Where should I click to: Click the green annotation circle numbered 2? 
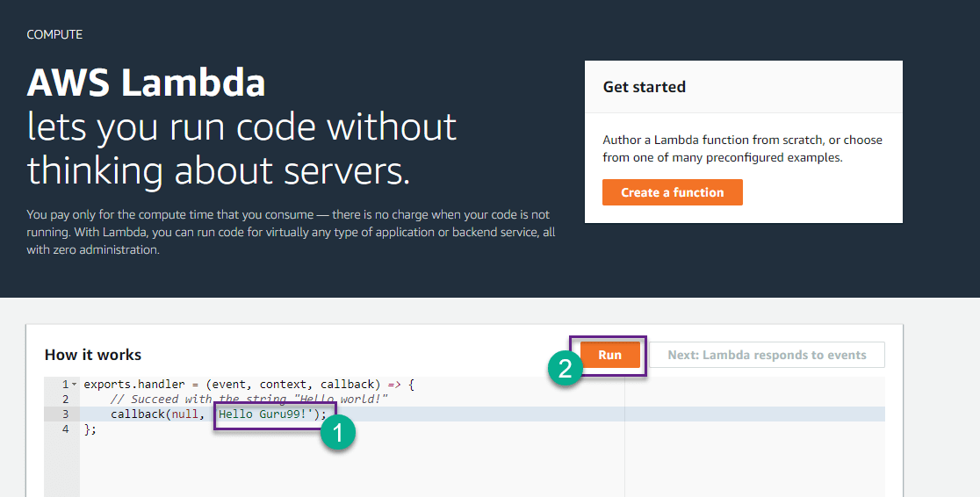point(566,368)
